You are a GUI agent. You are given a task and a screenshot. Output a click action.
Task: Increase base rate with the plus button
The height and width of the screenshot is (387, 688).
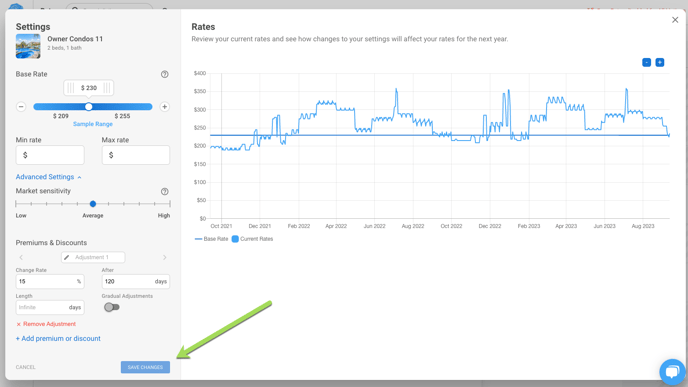(x=165, y=107)
